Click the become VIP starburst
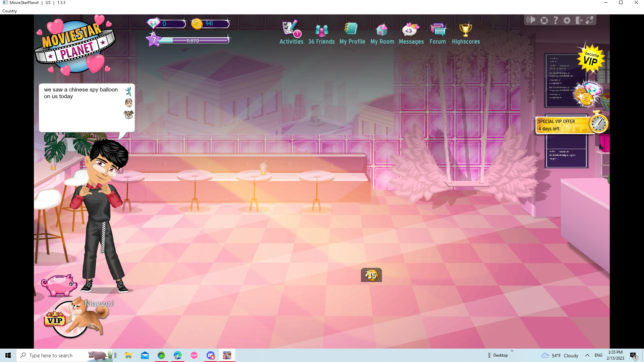Screen dimensions: 644x362 click(591, 60)
